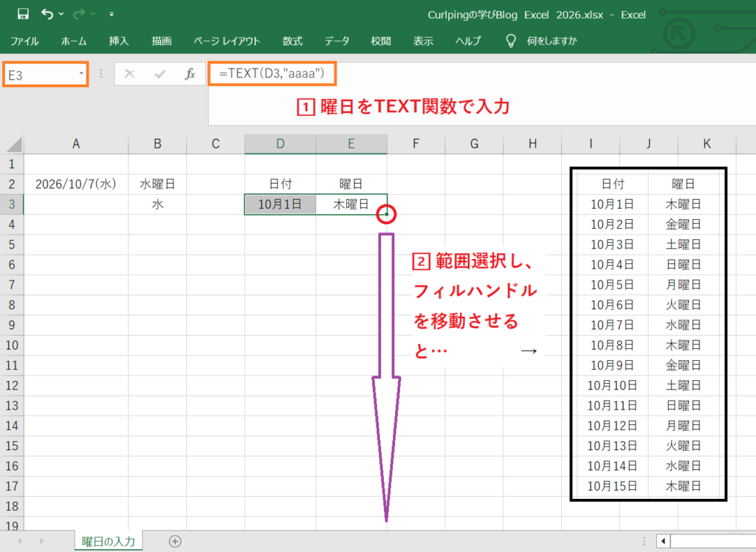This screenshot has height=552, width=756.
Task: Click the next sheet navigation arrow
Action: pos(41,542)
